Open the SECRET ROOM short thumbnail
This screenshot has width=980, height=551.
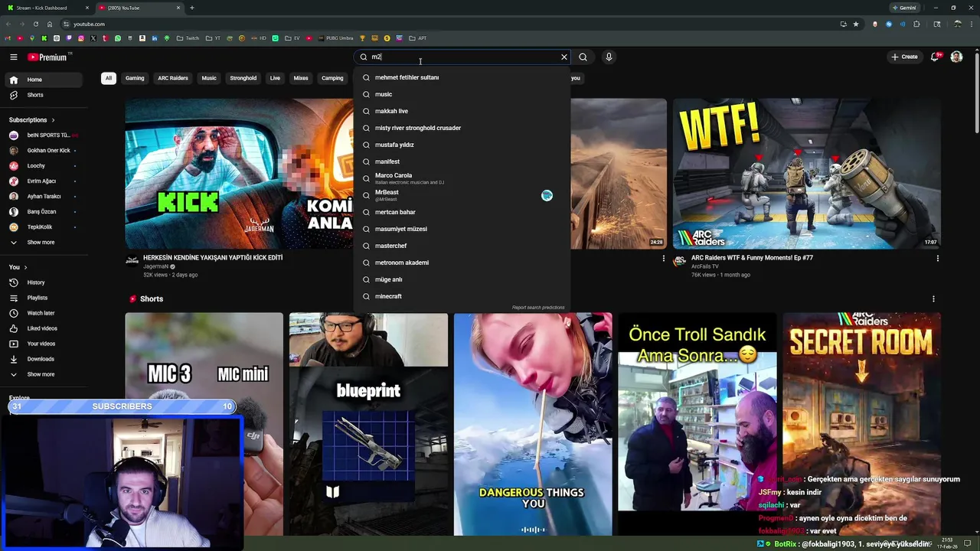coord(861,424)
